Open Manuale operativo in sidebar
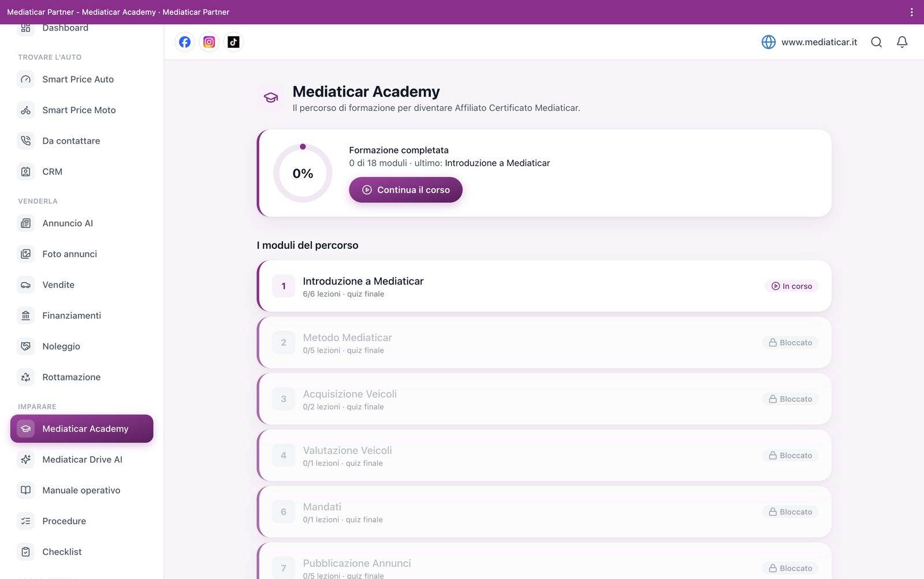 click(x=82, y=490)
